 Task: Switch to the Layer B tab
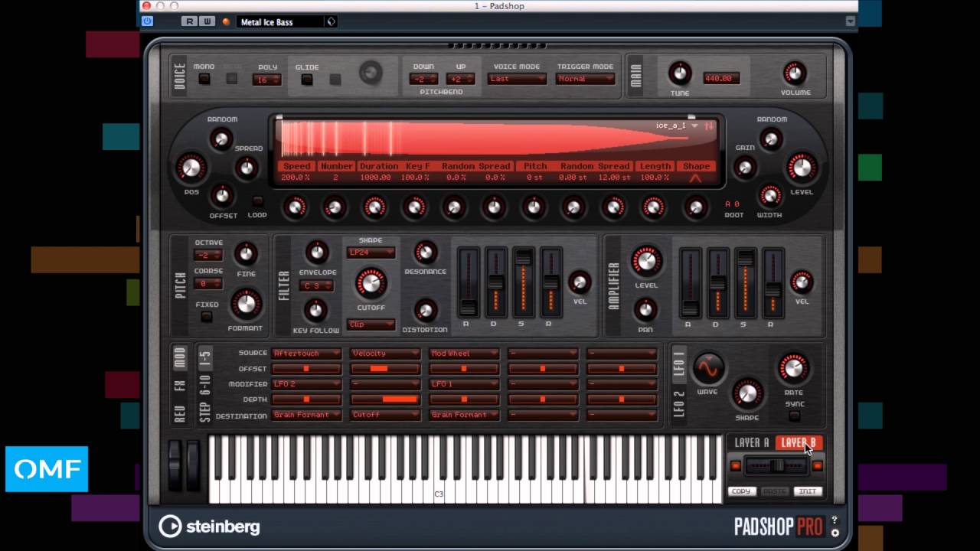(798, 442)
